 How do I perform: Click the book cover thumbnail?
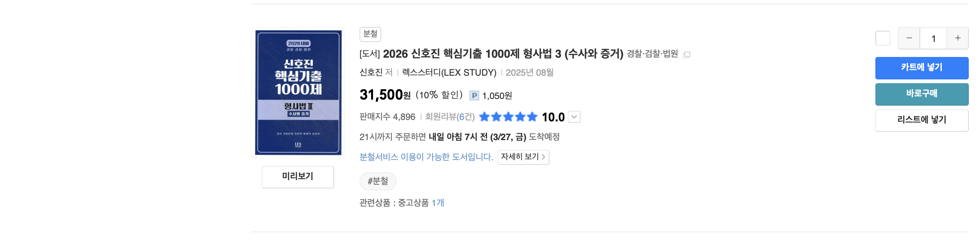click(298, 93)
